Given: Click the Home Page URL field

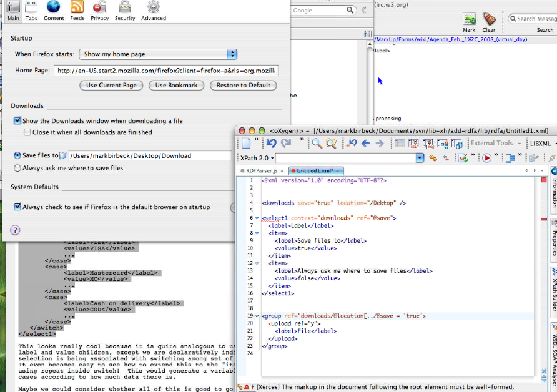Looking at the screenshot, I should (x=166, y=71).
